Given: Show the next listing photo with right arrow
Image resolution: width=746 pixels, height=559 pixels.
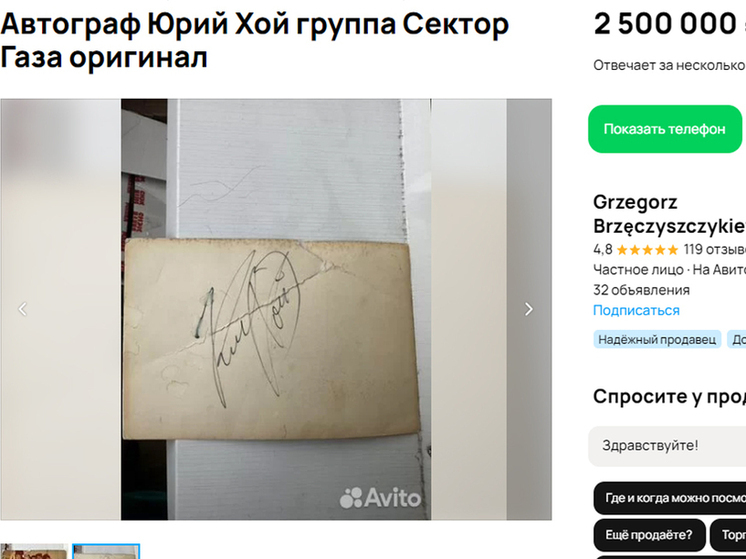Looking at the screenshot, I should click(529, 309).
